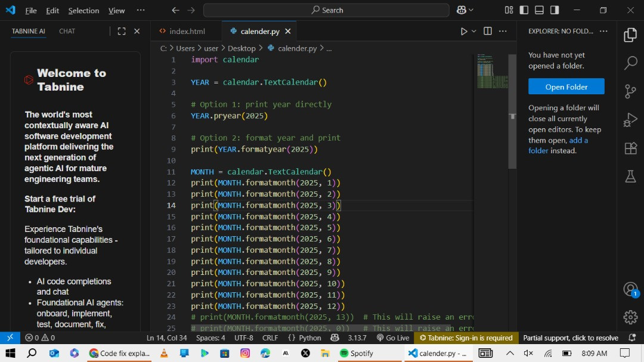
Task: Click Desktop in the breadcrumb path
Action: 241,48
